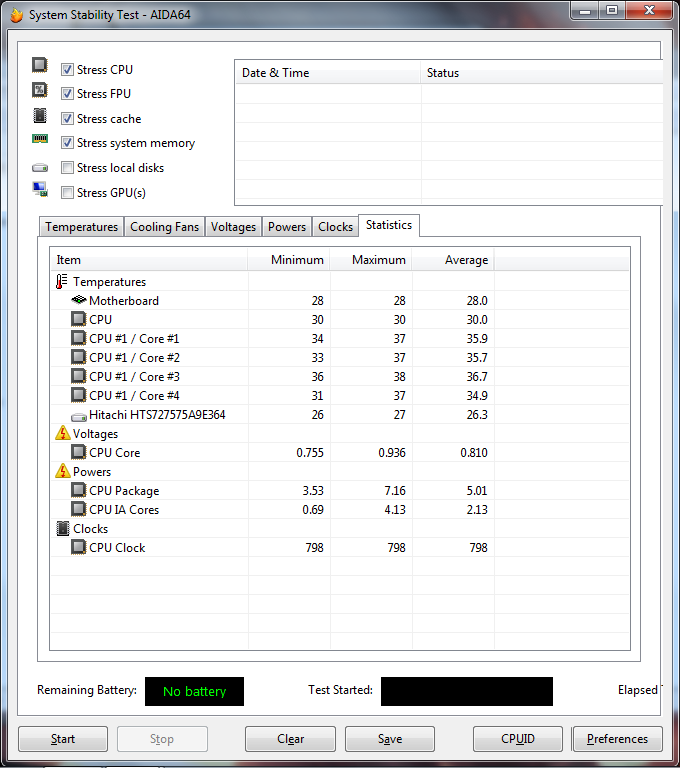The image size is (680, 769).
Task: Select the Motherboard temperature row
Action: [x=340, y=301]
